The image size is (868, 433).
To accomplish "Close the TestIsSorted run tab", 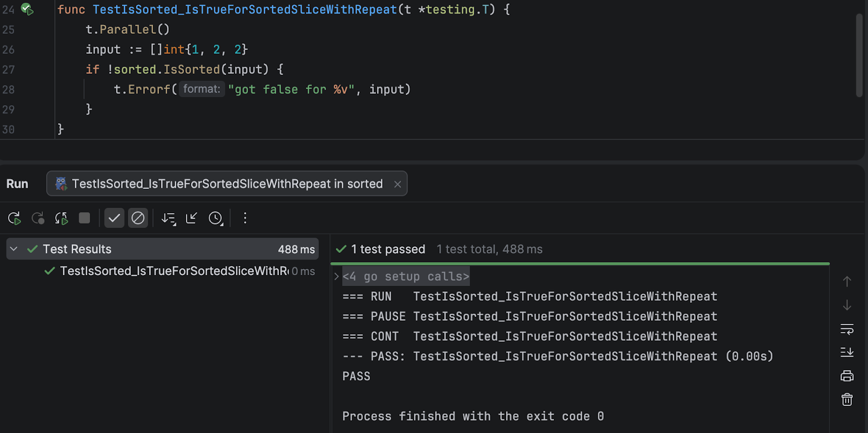I will pyautogui.click(x=398, y=184).
